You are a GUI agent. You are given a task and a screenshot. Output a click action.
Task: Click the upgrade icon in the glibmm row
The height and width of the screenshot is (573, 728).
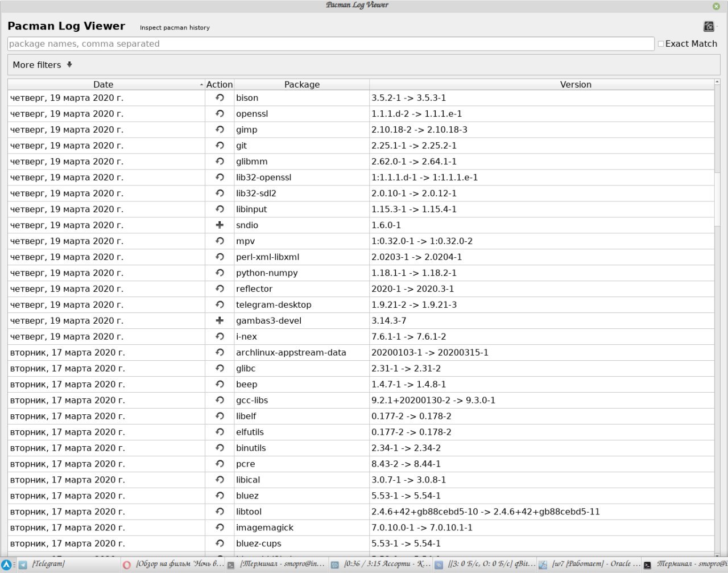(x=220, y=162)
